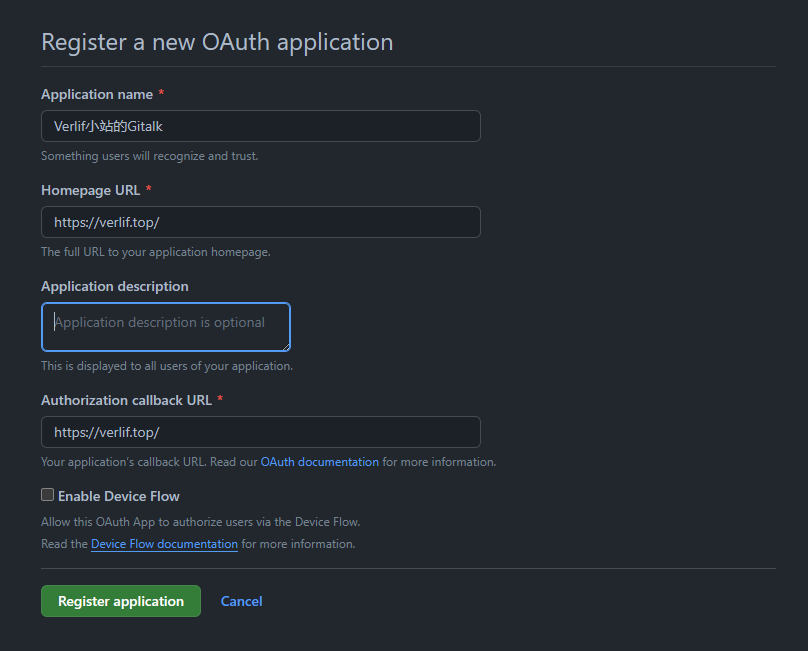808x651 pixels.
Task: Cancel the OAuth application registration
Action: [x=241, y=601]
